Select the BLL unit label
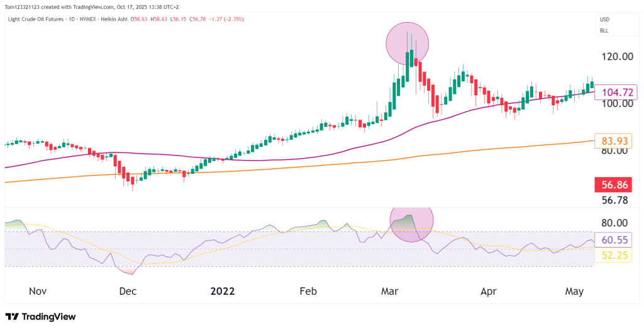 tap(604, 30)
